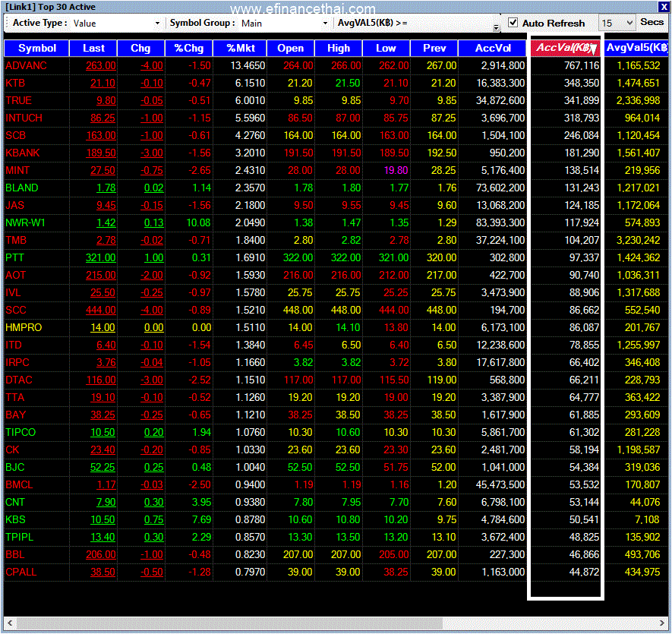Select the BMCL symbol
The width and height of the screenshot is (672, 634).
(x=19, y=485)
